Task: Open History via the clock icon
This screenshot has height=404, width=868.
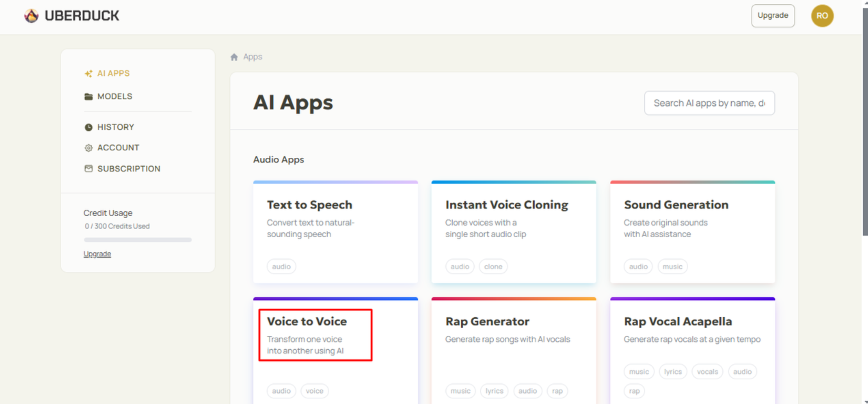Action: (x=88, y=127)
